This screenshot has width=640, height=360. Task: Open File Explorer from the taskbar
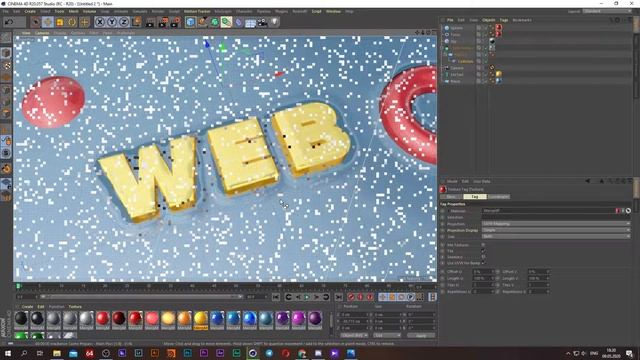point(57,353)
